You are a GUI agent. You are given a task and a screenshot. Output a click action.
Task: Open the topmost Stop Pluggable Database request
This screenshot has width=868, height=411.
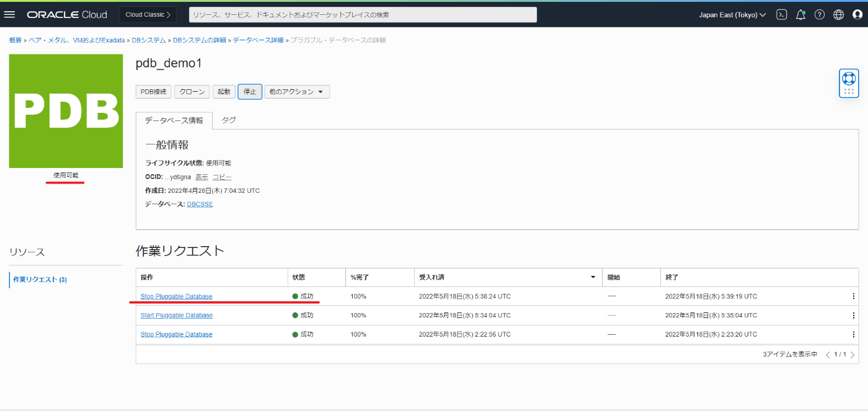(177, 296)
